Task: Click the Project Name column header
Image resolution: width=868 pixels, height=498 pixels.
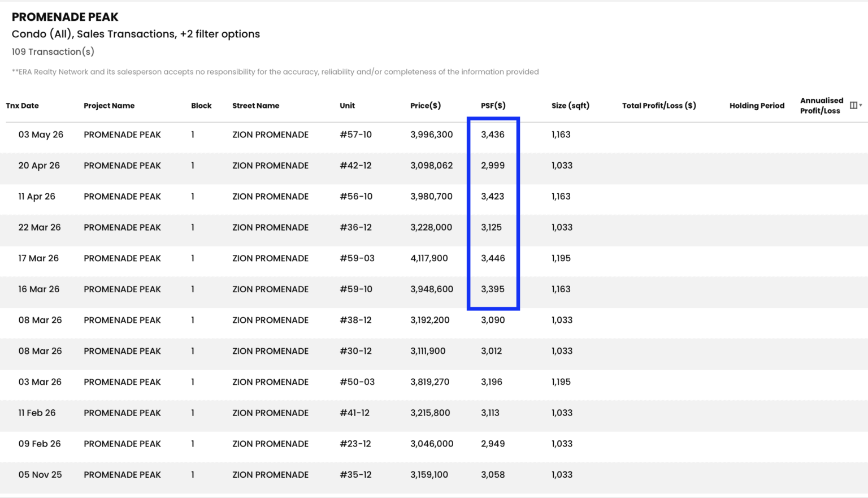Action: tap(109, 106)
